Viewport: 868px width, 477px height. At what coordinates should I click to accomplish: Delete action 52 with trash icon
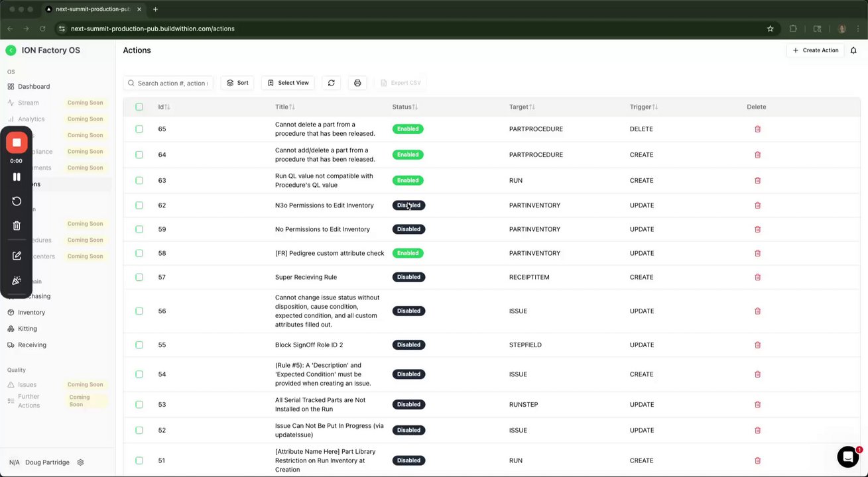tap(757, 430)
